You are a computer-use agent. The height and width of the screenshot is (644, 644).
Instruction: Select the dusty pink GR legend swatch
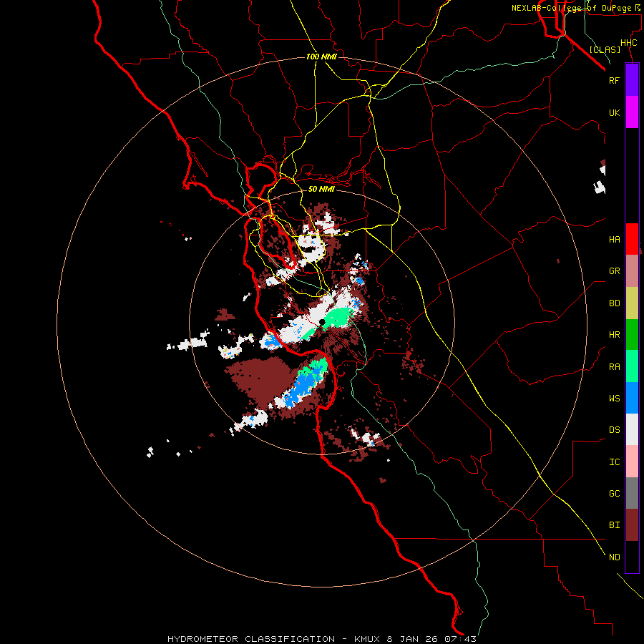[632, 271]
